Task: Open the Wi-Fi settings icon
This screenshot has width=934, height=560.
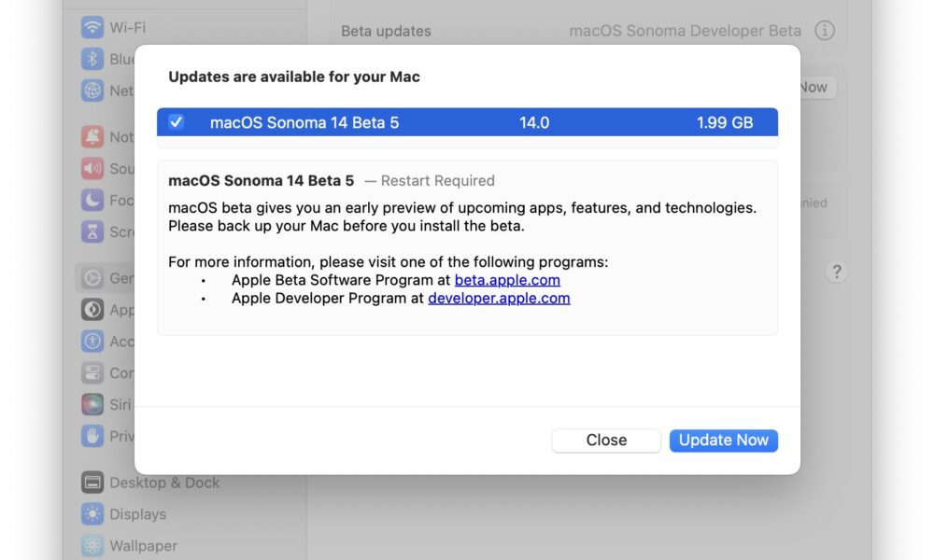Action: 92,27
